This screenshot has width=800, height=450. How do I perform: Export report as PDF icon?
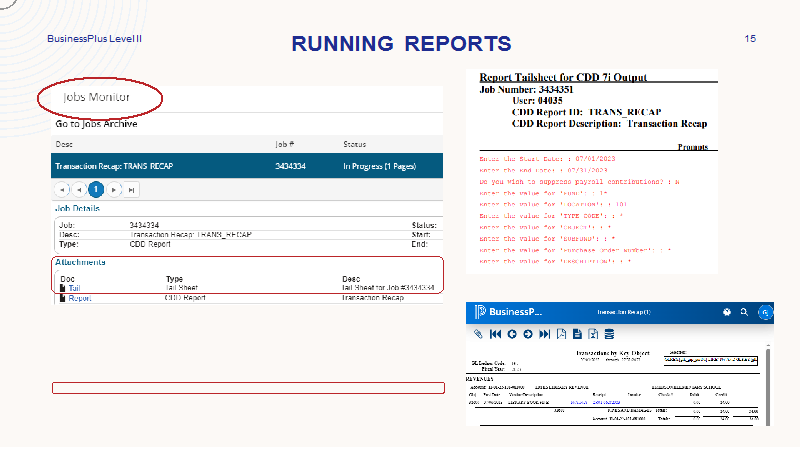pos(561,334)
